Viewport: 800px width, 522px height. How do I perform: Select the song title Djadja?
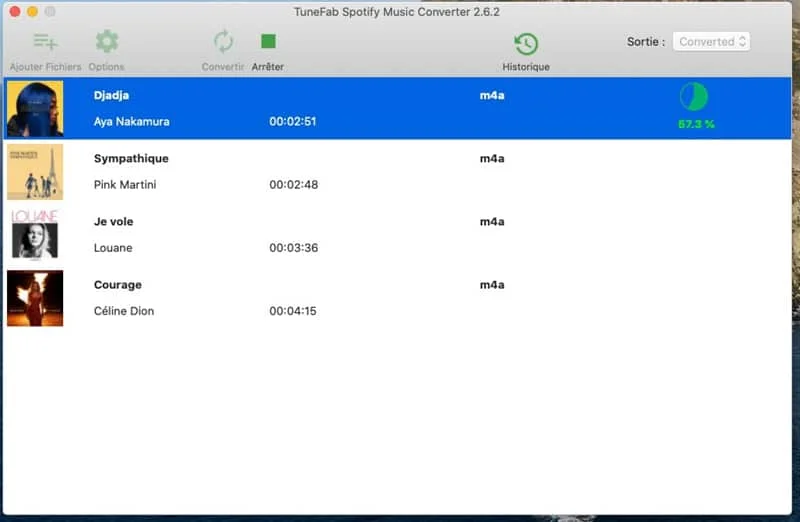(111, 95)
